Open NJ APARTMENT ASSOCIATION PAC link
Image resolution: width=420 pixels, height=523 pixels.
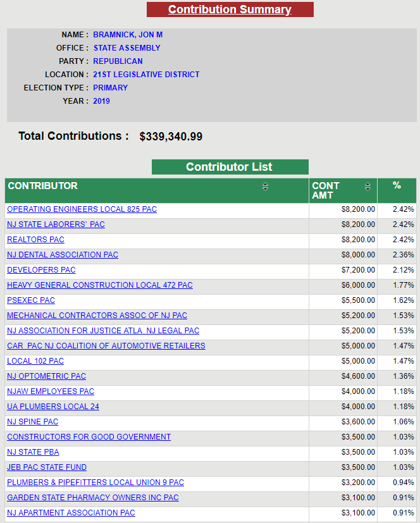pyautogui.click(x=71, y=513)
